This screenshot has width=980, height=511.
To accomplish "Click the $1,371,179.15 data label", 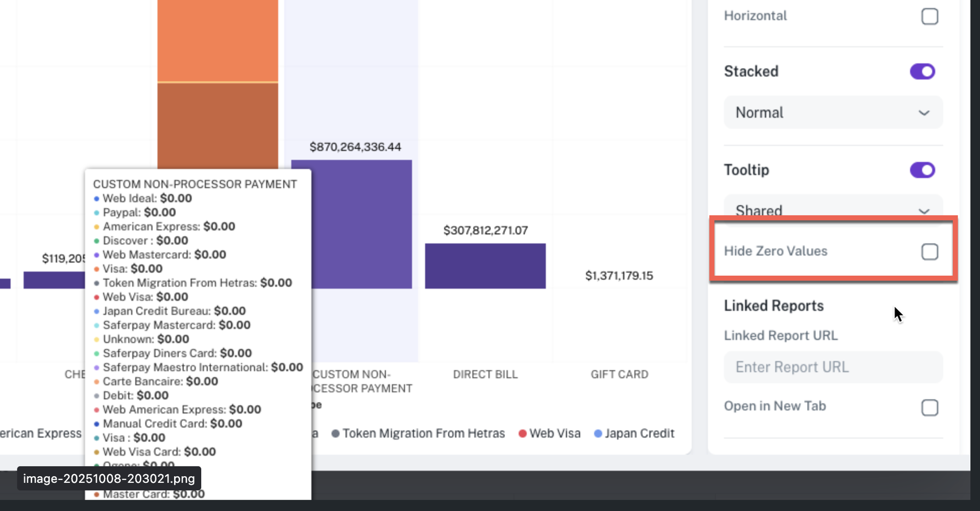I will pyautogui.click(x=619, y=276).
